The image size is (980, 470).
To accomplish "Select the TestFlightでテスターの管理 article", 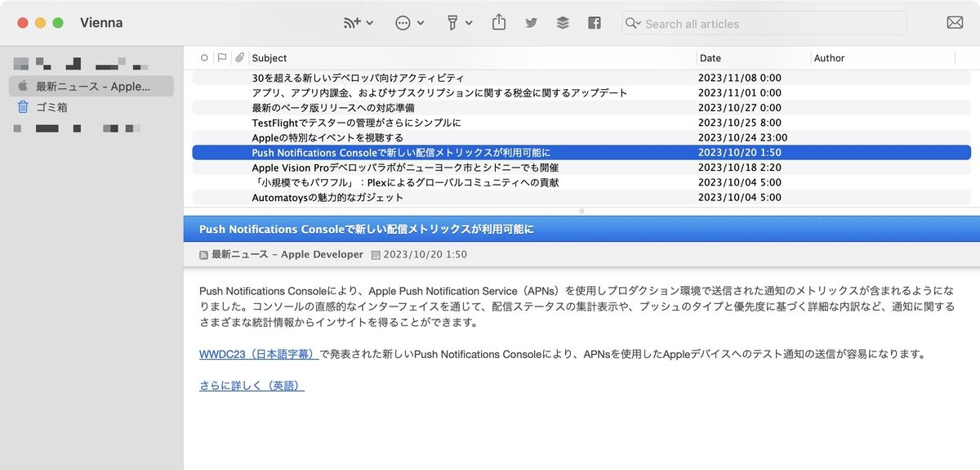I will [581, 123].
